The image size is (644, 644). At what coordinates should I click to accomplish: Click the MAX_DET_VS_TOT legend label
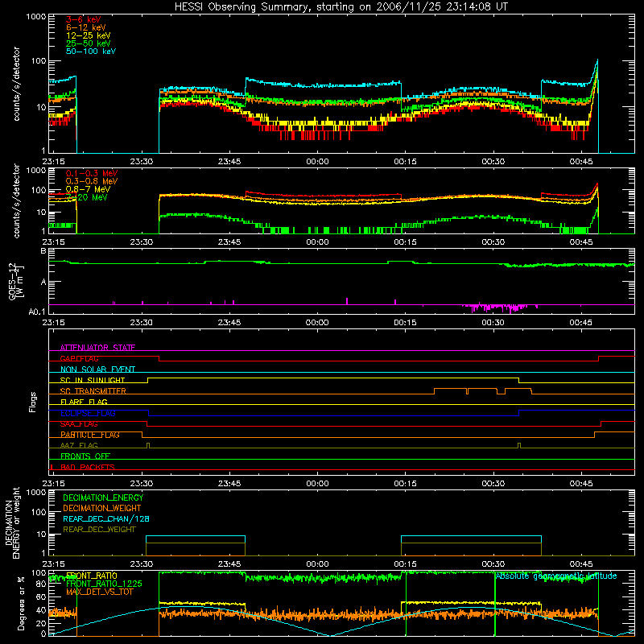[100, 592]
